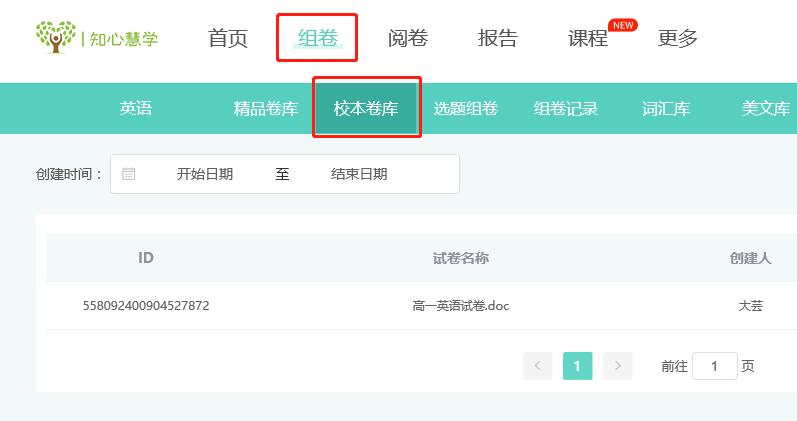Image resolution: width=797 pixels, height=421 pixels.
Task: Click the 创建人 column header
Action: [x=750, y=258]
